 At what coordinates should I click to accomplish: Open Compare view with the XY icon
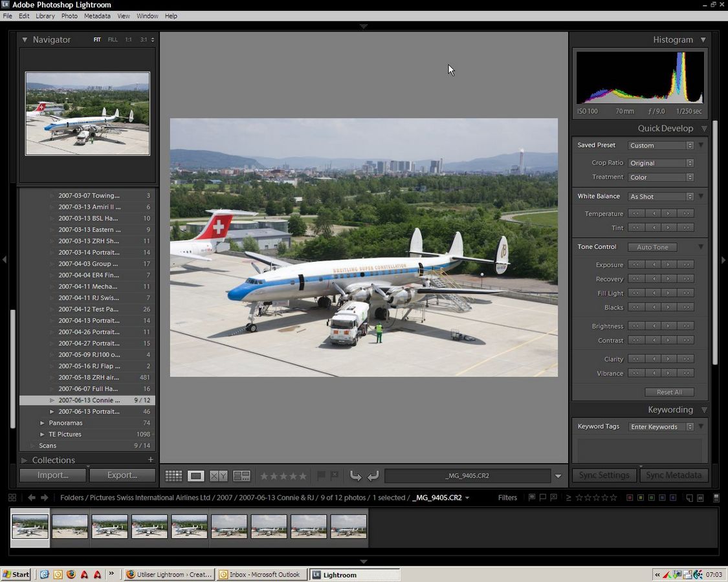click(x=219, y=476)
